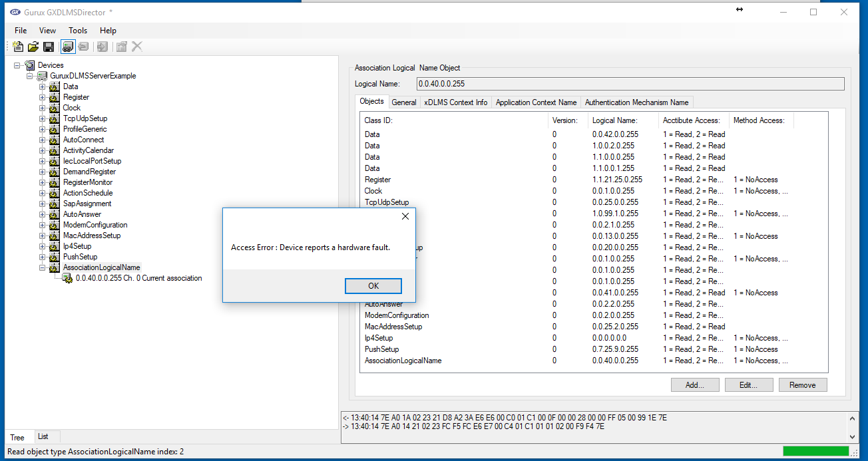Click the Save floppy disk icon
This screenshot has width=868, height=461.
pos(49,47)
